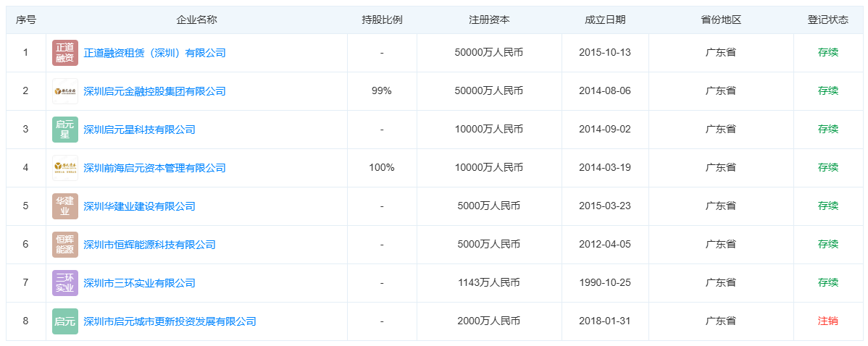
Task: Open 深圳市恒辉能源科技有限公司 link
Action: pos(149,245)
